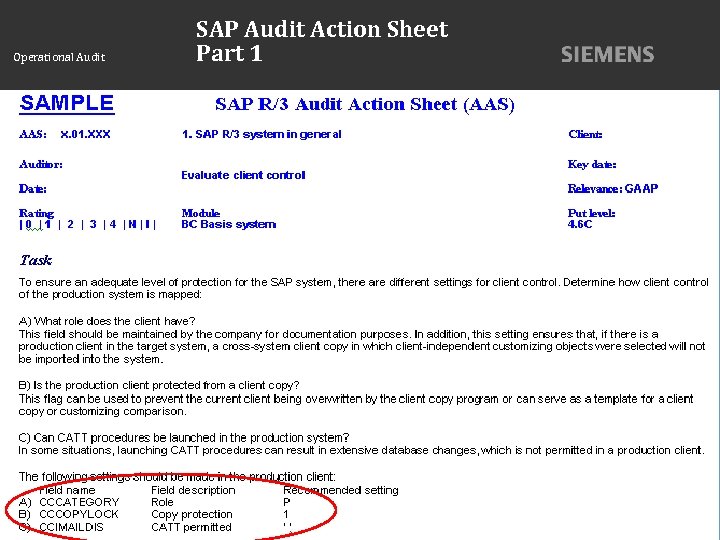The height and width of the screenshot is (540, 720).
Task: Select '1. SAP R/3 system in general' text
Action: pos(261,134)
